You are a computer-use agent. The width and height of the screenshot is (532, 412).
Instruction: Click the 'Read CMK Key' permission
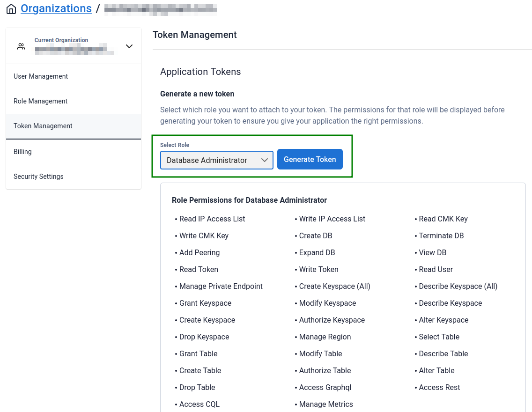443,219
